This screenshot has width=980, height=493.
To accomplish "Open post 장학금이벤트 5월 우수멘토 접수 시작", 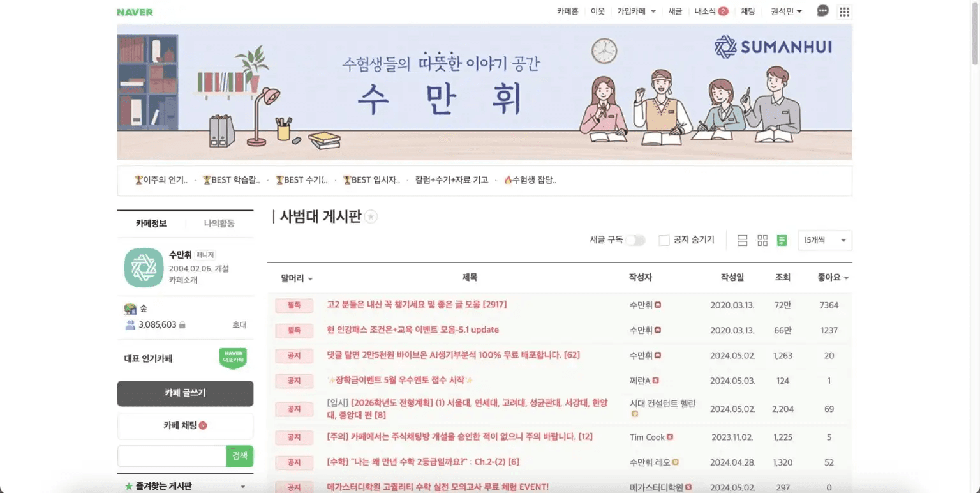I will pyautogui.click(x=400, y=380).
